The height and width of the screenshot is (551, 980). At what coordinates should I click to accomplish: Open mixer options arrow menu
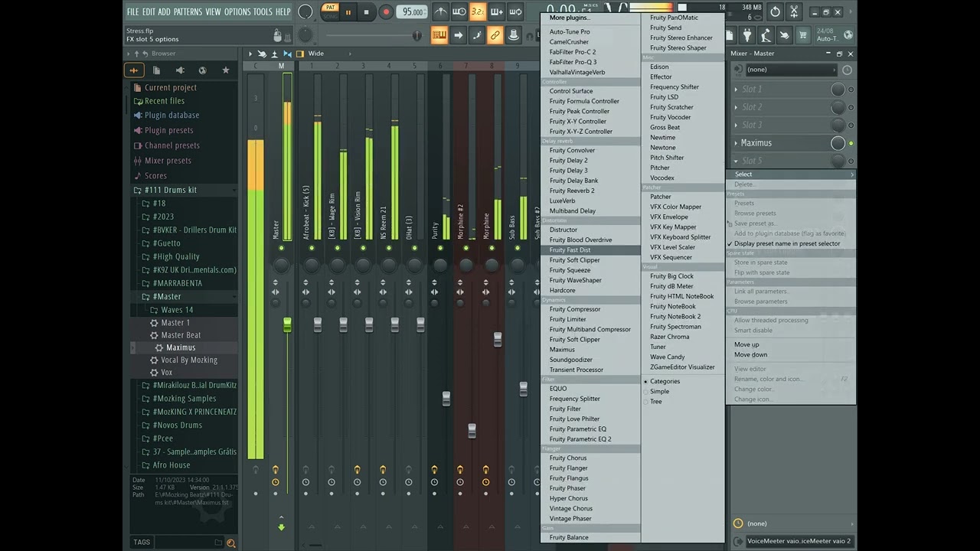pos(250,54)
